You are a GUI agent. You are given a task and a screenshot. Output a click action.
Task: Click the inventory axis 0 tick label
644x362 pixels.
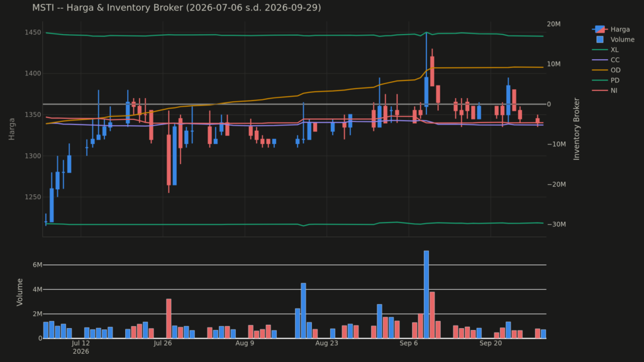click(548, 104)
